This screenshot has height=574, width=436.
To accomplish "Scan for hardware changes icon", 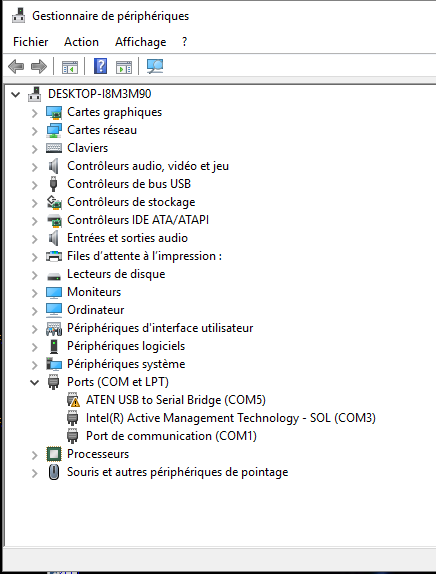I will point(155,66).
